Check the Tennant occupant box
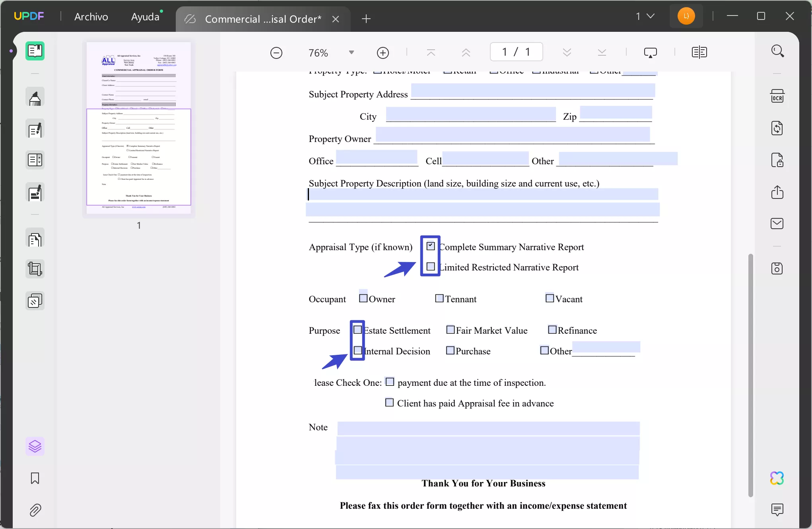This screenshot has height=529, width=812. coord(439,298)
